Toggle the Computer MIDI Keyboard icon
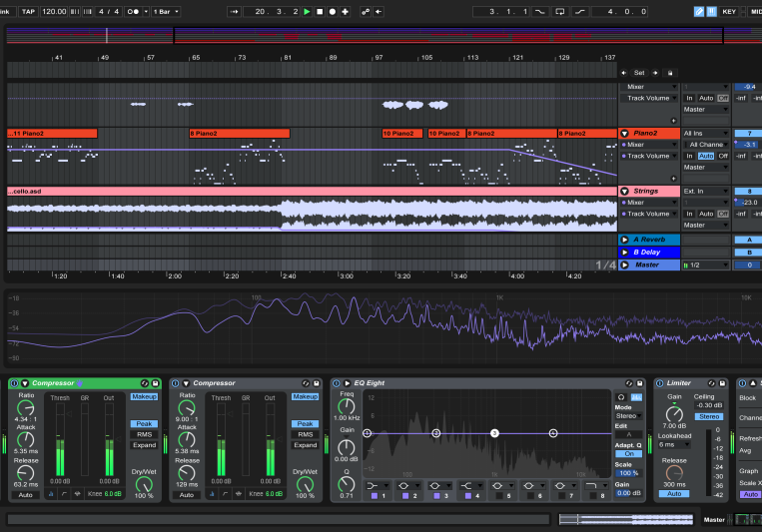The image size is (762, 532). 711,12
